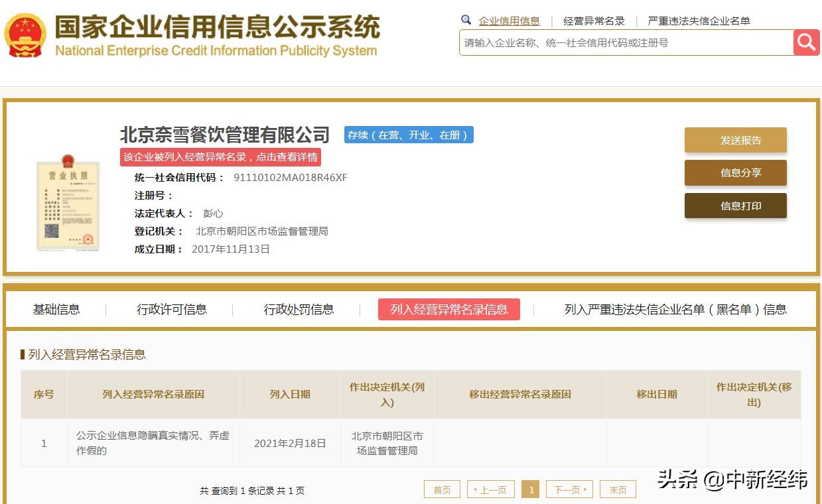
Task: Click the 信息分享 button
Action: pos(735,172)
